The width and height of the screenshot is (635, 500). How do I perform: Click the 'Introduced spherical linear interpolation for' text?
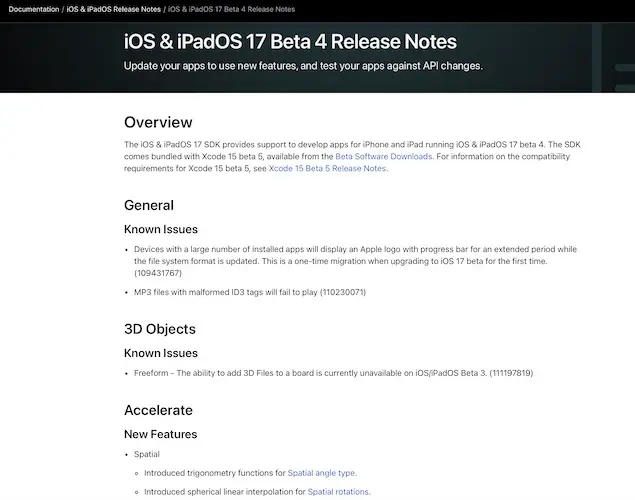(225, 492)
